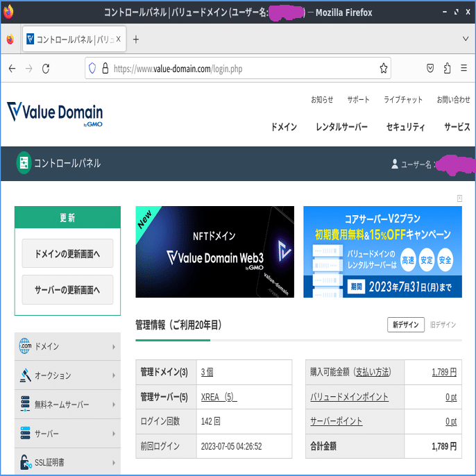Expand the 無料ネームサーバー sidebar arrow
Screen dimensions: 476x476
click(x=114, y=405)
